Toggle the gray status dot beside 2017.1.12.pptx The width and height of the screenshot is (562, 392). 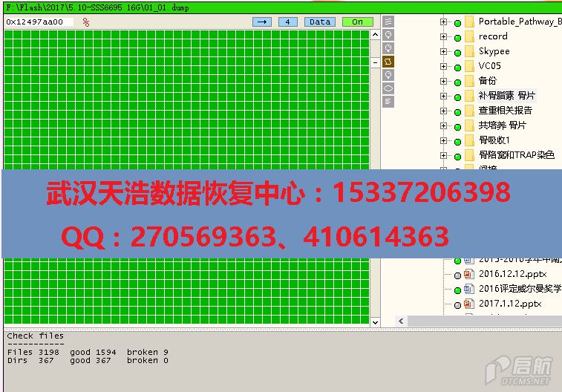click(x=457, y=304)
